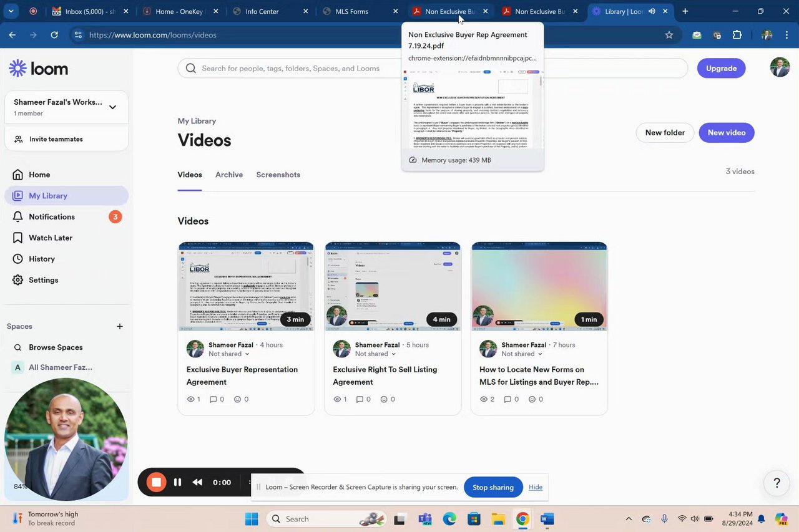Open the Chrome profile avatar

pyautogui.click(x=767, y=35)
